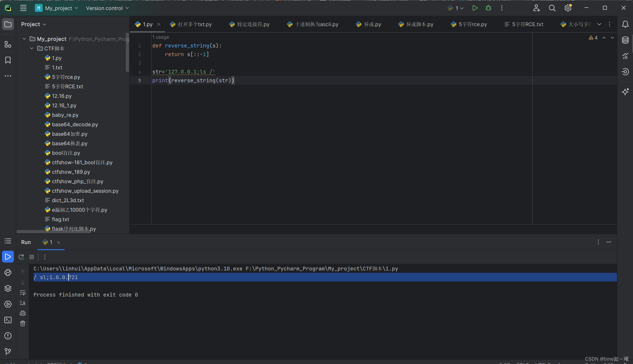The width and height of the screenshot is (633, 364).
Task: Toggle scroll to end in Run console
Action: (23, 303)
